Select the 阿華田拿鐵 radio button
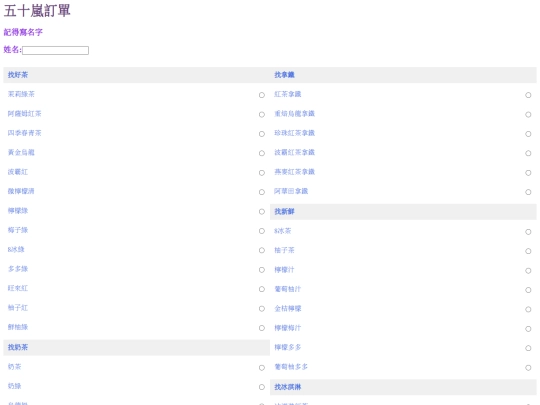The height and width of the screenshot is (405, 540). [528, 192]
